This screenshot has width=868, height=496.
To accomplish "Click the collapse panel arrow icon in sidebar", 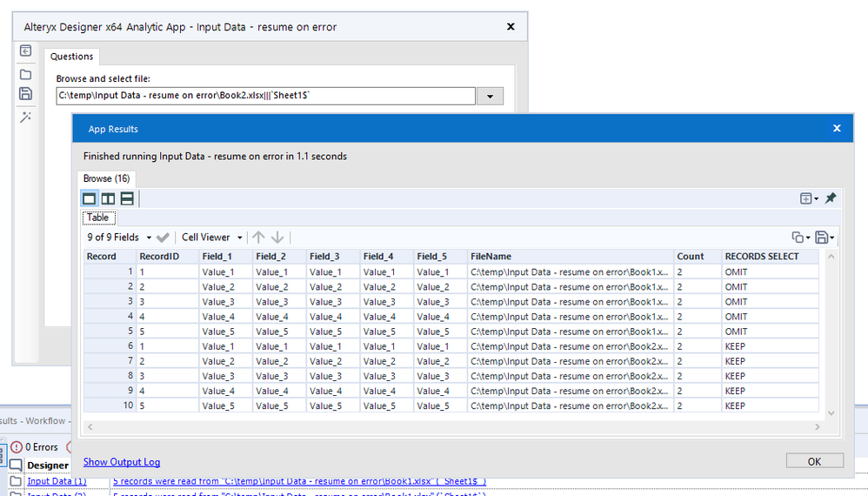I will (25, 52).
